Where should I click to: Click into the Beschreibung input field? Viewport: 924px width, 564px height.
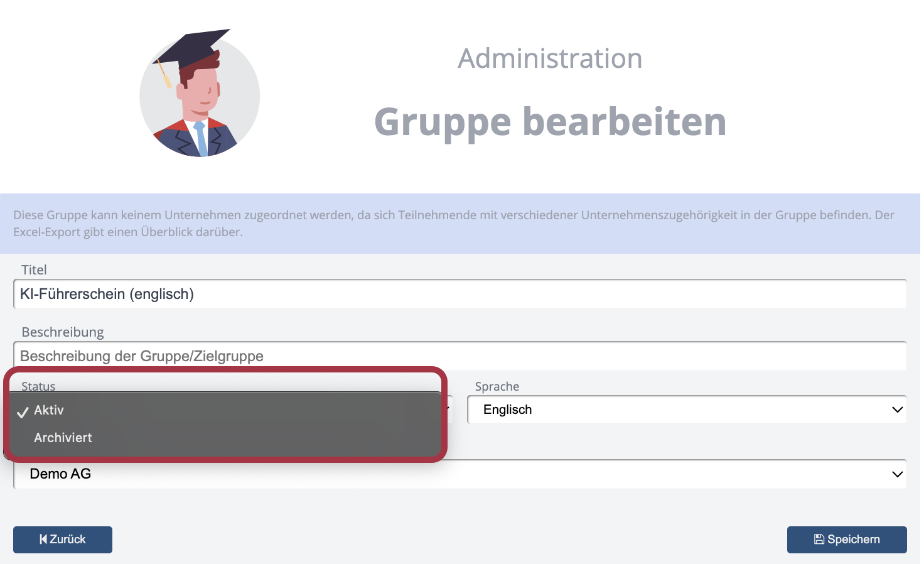coord(459,356)
